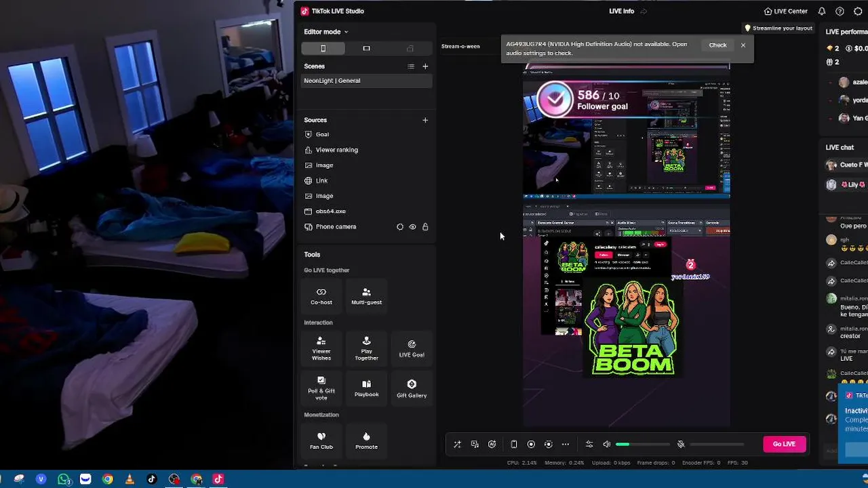Open OBS Studio from the taskbar
Image resolution: width=868 pixels, height=488 pixels.
click(x=174, y=479)
